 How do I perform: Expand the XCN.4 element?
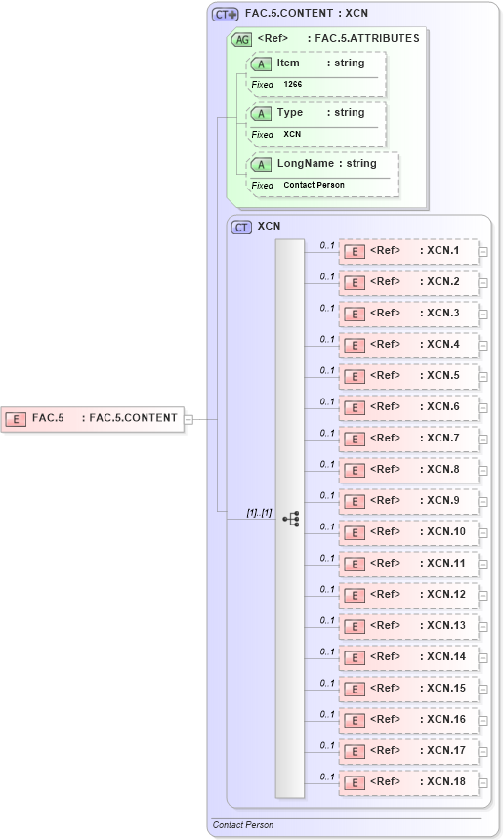pos(483,346)
